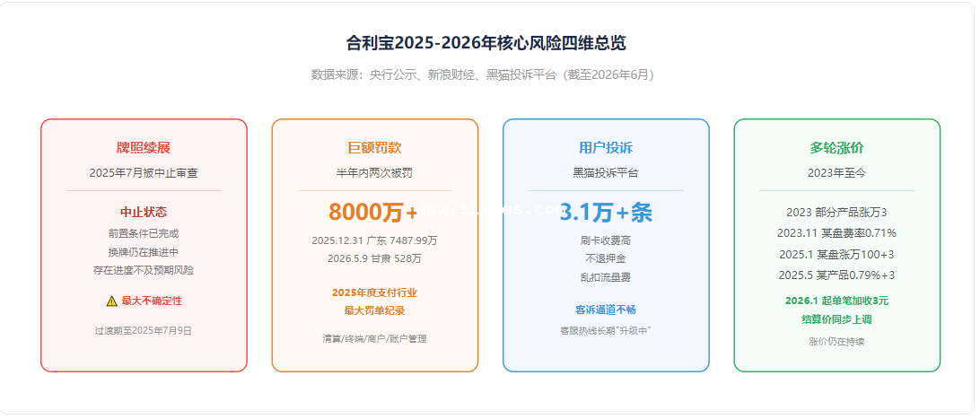
Task: Click the line 2026.5.9 甘肃 528万
Action: click(x=375, y=258)
